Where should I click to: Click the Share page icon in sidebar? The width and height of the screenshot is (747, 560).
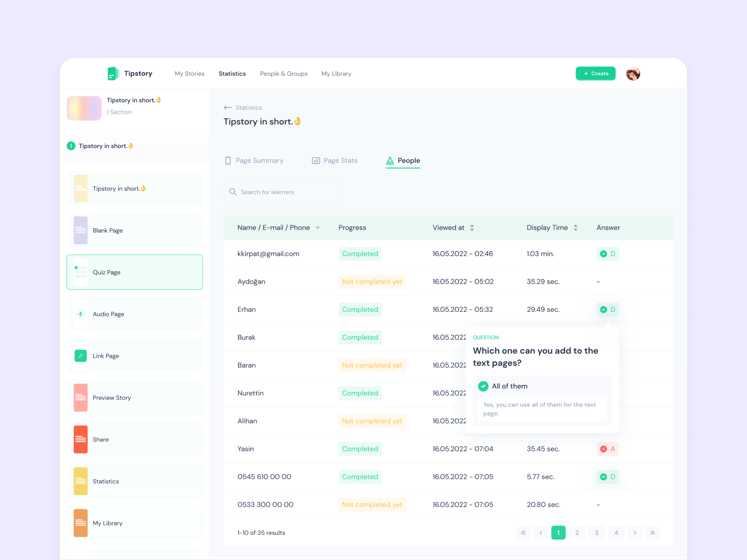coord(80,439)
